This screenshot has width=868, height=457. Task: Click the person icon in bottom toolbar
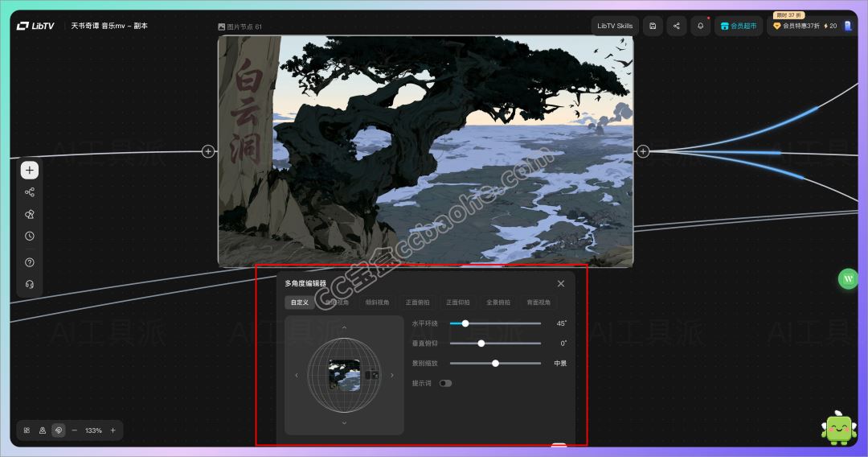pyautogui.click(x=43, y=430)
